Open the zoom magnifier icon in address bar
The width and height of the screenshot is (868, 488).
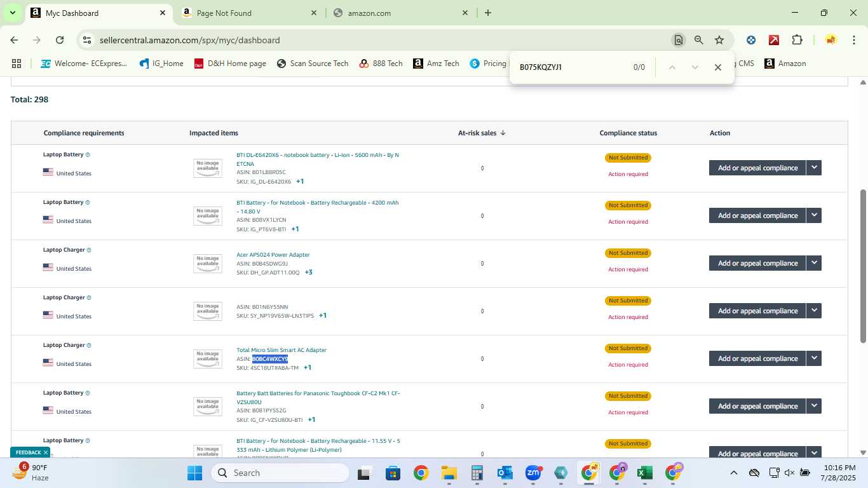[x=699, y=40]
